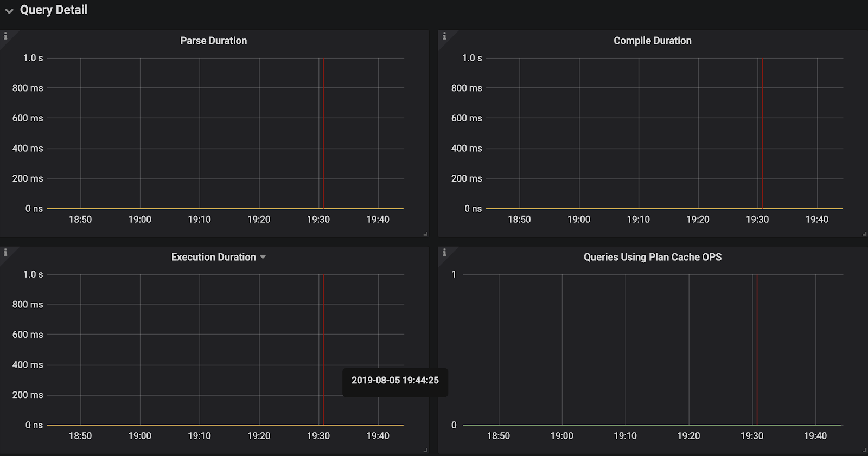Open the Parse Duration panel title menu

pos(213,41)
